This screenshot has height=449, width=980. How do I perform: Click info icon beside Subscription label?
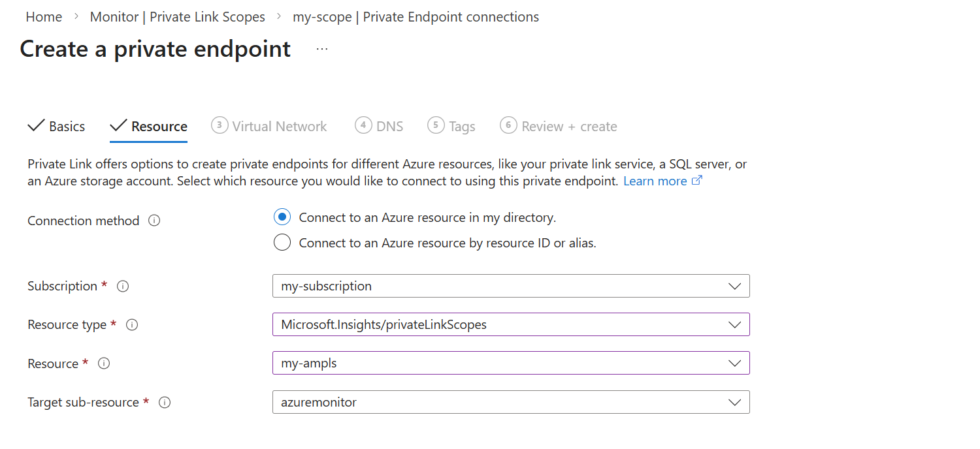pos(123,286)
